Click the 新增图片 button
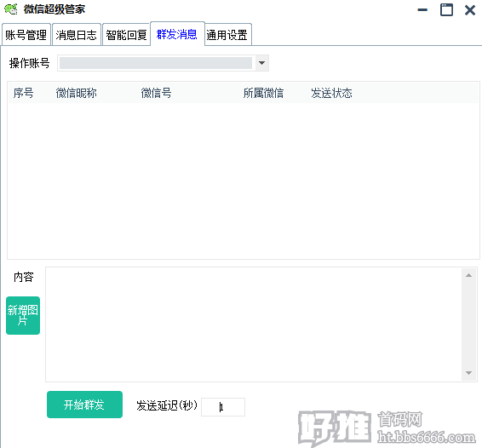This screenshot has height=448, width=482. [x=23, y=315]
